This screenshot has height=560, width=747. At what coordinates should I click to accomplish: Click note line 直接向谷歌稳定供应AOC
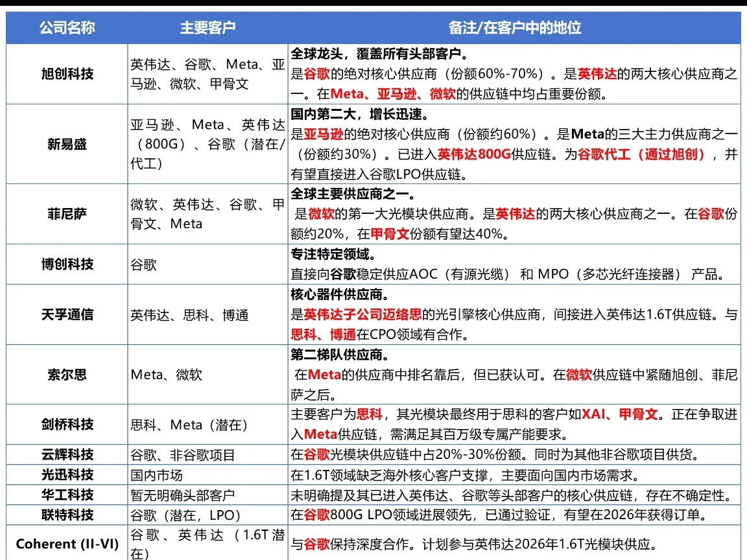(508, 274)
